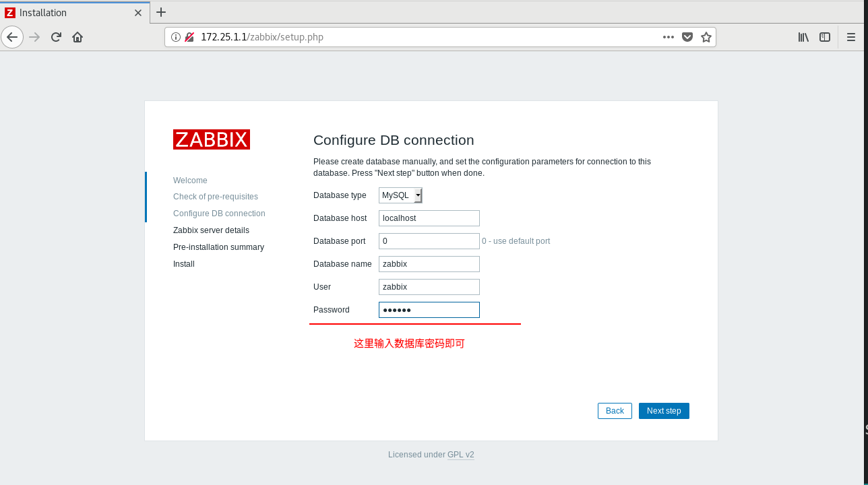Open a new browser tab
The width and height of the screenshot is (868, 485).
[x=160, y=12]
